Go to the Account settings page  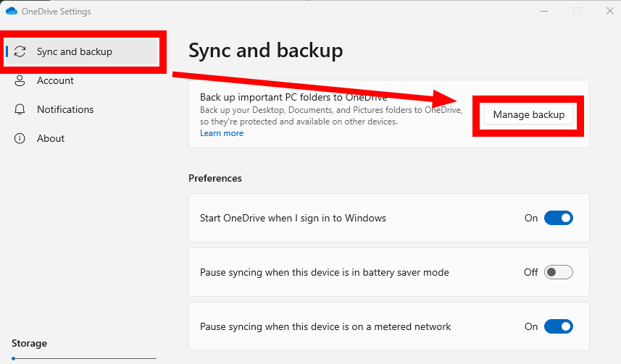[x=55, y=81]
